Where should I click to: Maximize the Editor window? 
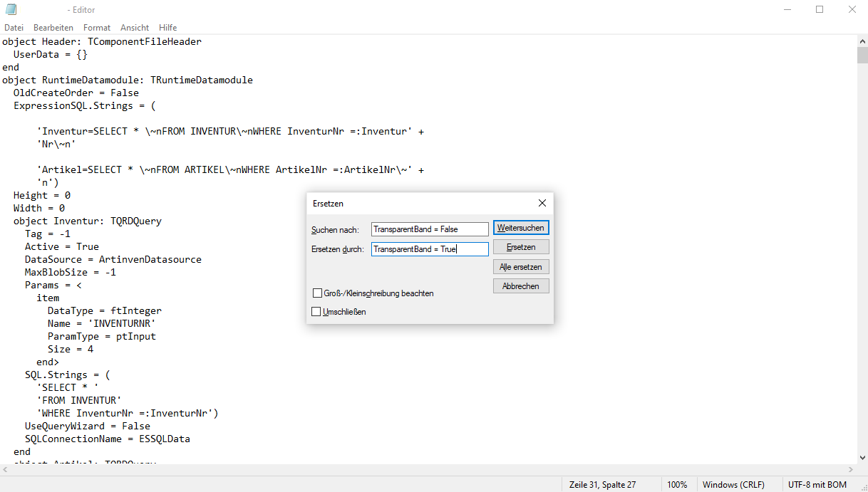(820, 10)
